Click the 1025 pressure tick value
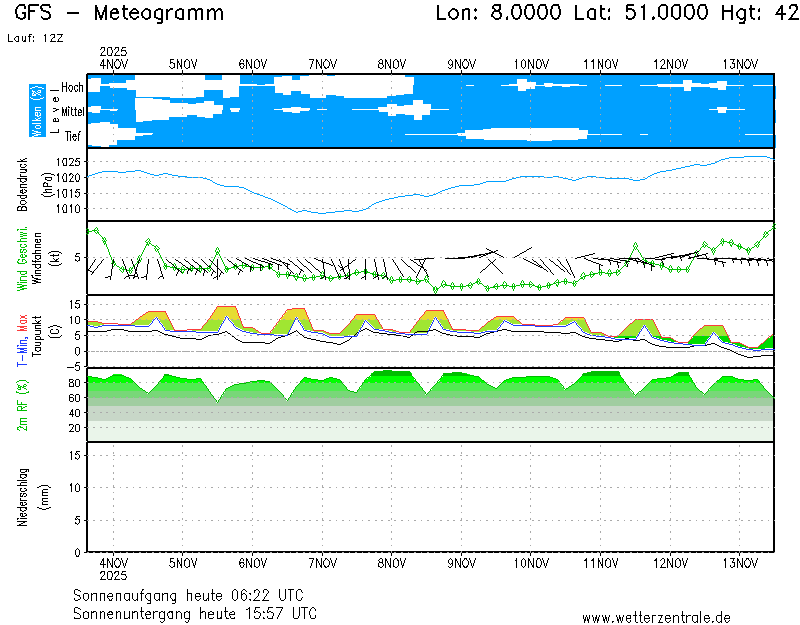The height and width of the screenshot is (625, 800). [x=68, y=162]
